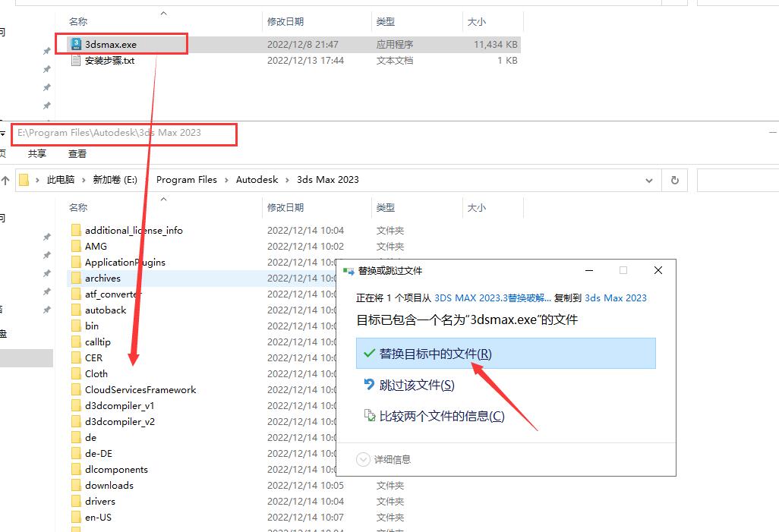Viewport: 779px width, 532px height.
Task: Choose 跳过该文件(S) option
Action: click(417, 385)
